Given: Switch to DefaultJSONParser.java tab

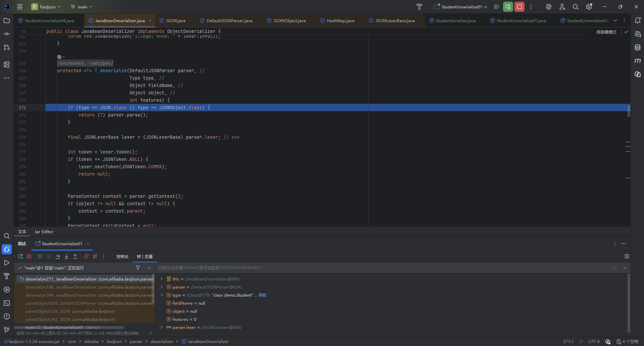Looking at the screenshot, I should tap(226, 21).
